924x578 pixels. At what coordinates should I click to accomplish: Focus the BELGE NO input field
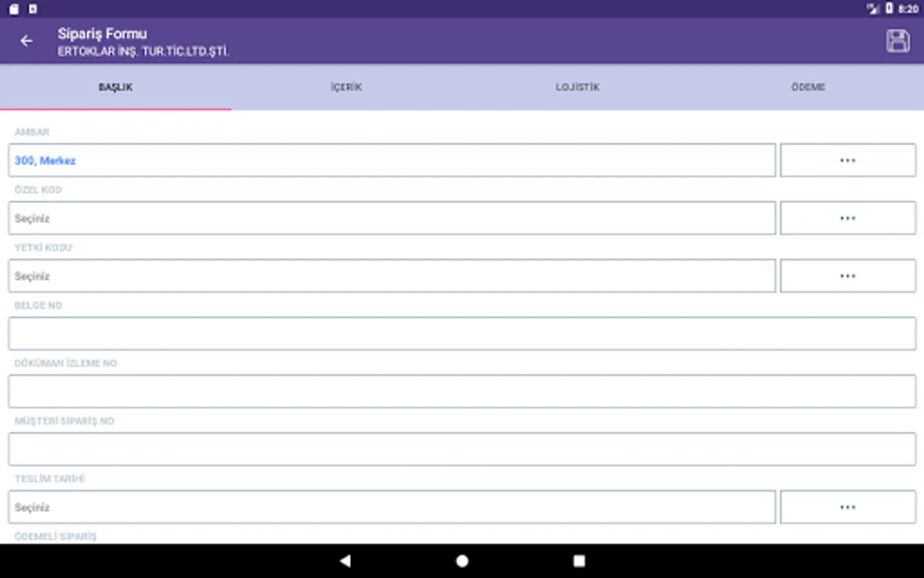point(462,334)
